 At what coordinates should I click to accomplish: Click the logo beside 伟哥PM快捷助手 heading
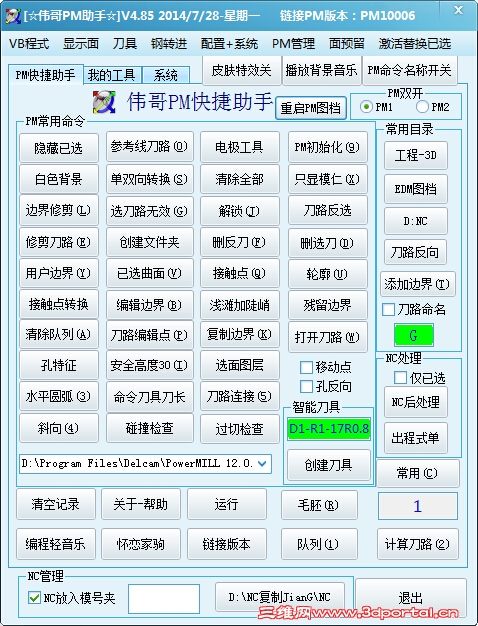pyautogui.click(x=104, y=102)
